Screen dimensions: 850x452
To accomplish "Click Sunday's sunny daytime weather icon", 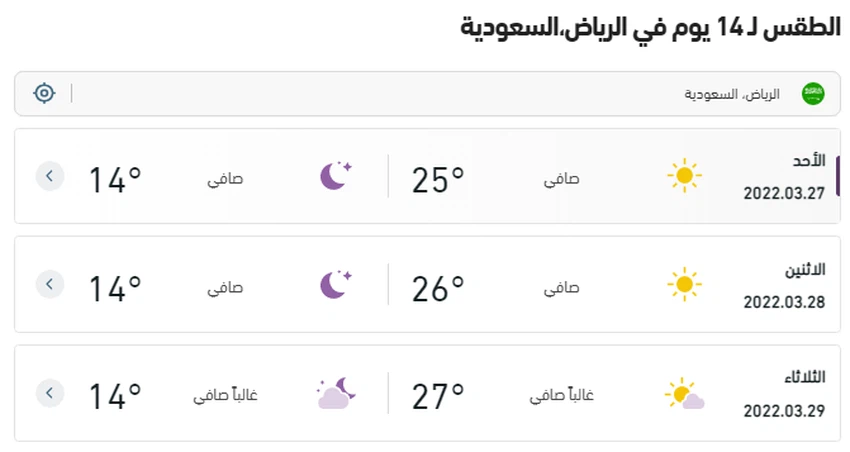I will tap(684, 176).
